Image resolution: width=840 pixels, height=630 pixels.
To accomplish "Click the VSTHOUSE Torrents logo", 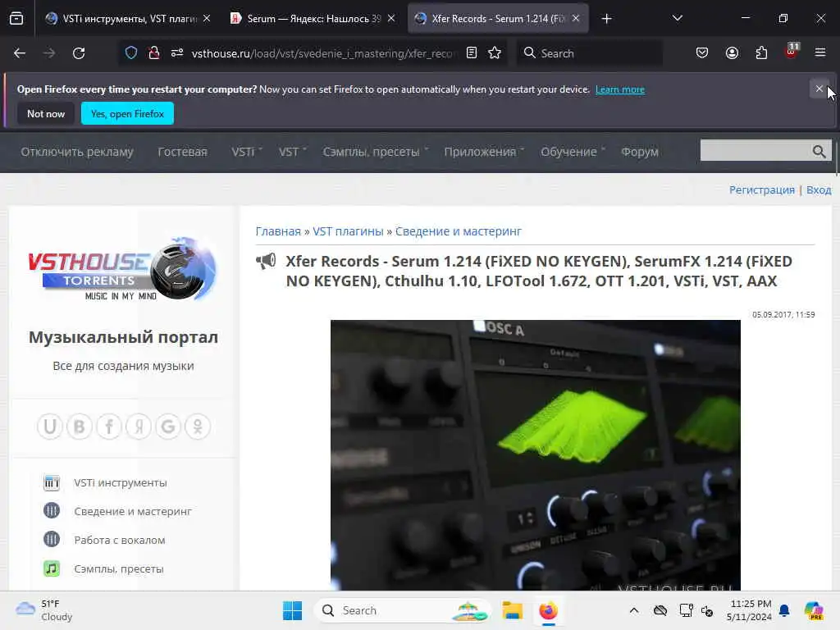I will click(x=123, y=268).
